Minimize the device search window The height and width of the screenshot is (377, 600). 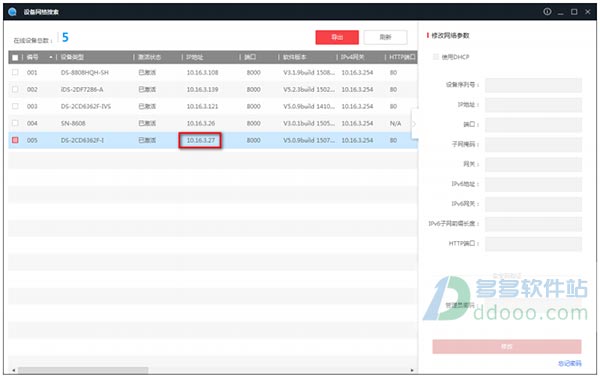coord(561,13)
